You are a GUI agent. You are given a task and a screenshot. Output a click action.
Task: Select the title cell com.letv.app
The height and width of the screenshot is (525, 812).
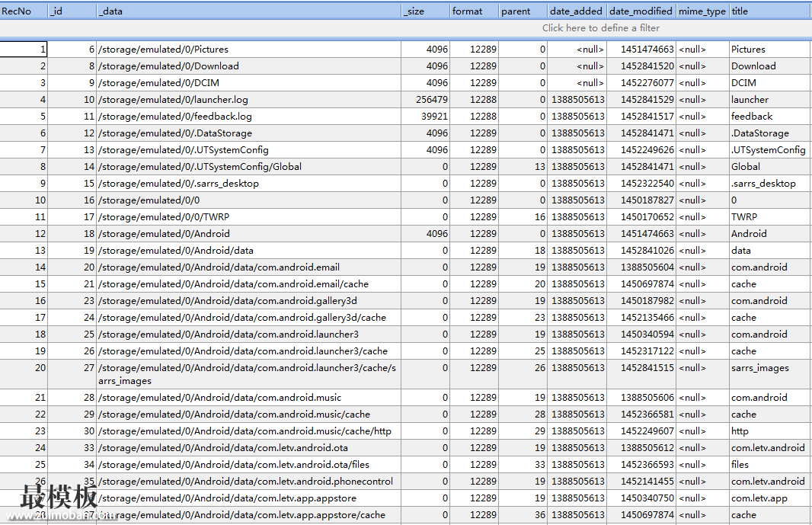tap(770, 498)
